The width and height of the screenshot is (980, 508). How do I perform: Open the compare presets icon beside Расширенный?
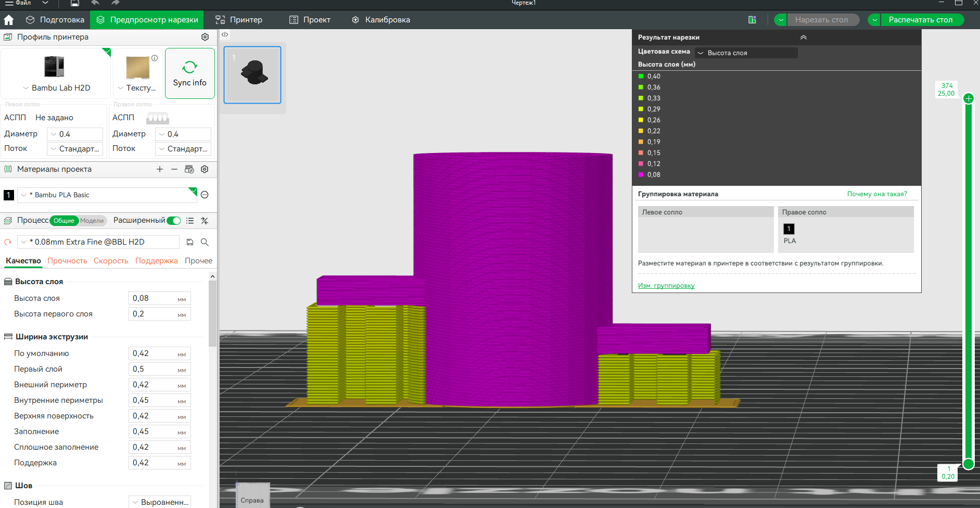[x=205, y=221]
